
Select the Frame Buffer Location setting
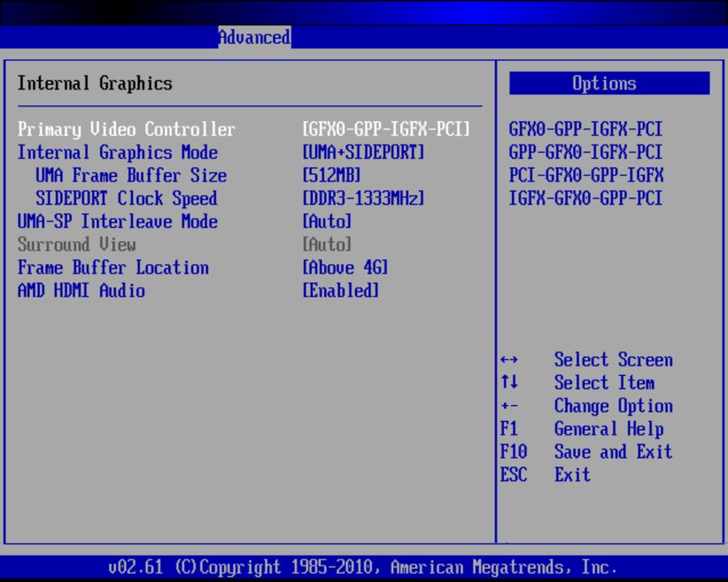[112, 268]
